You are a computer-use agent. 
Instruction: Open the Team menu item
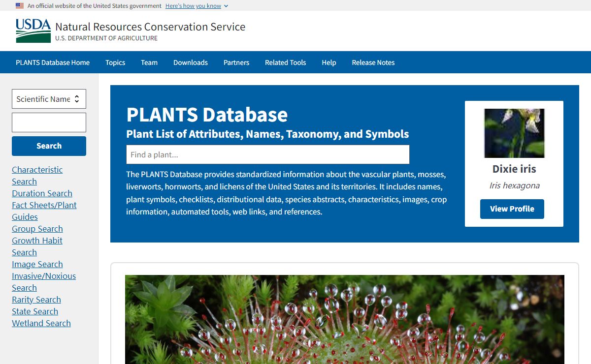click(149, 62)
